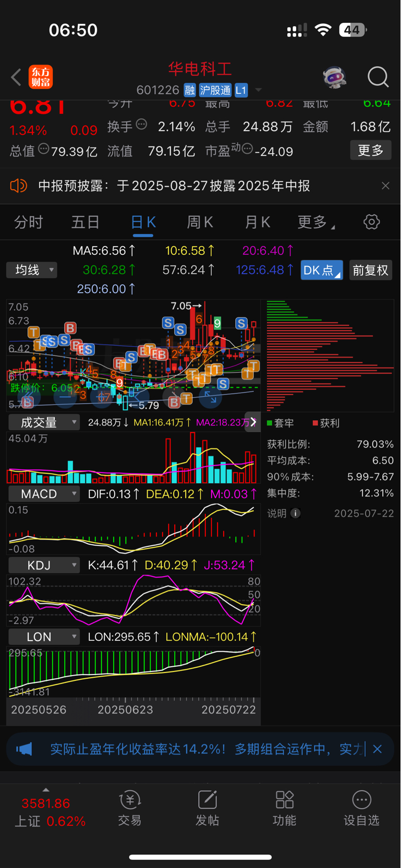Image resolution: width=401 pixels, height=868 pixels.
Task: Expand stock dropdown arrow after L1
Action: point(258,90)
